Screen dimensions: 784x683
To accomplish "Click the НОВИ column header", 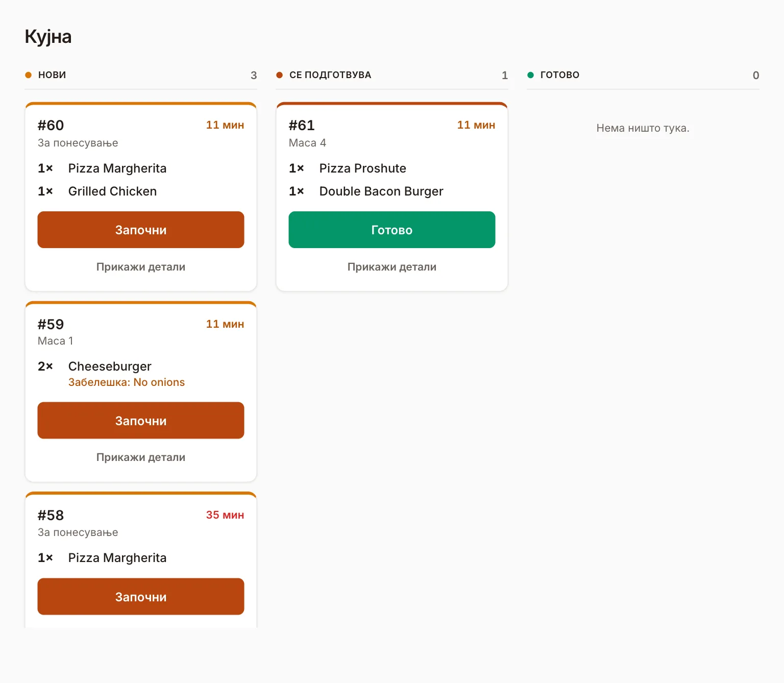I will [x=52, y=75].
